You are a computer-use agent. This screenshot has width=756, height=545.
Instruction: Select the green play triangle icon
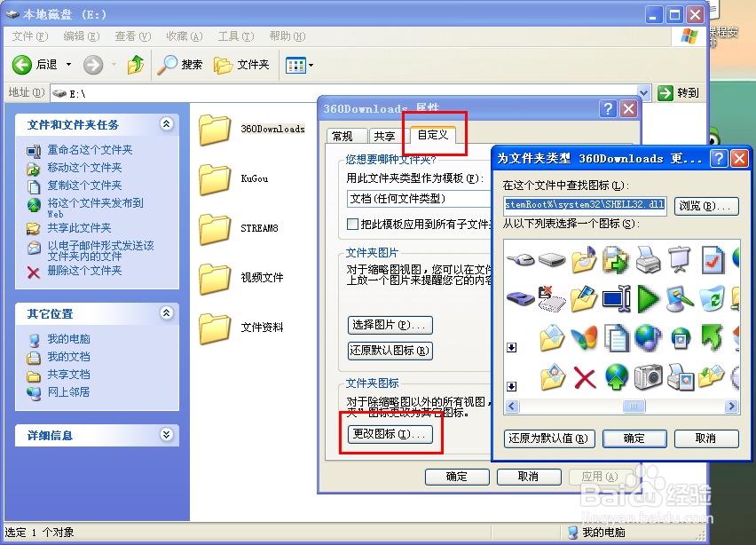click(x=648, y=298)
